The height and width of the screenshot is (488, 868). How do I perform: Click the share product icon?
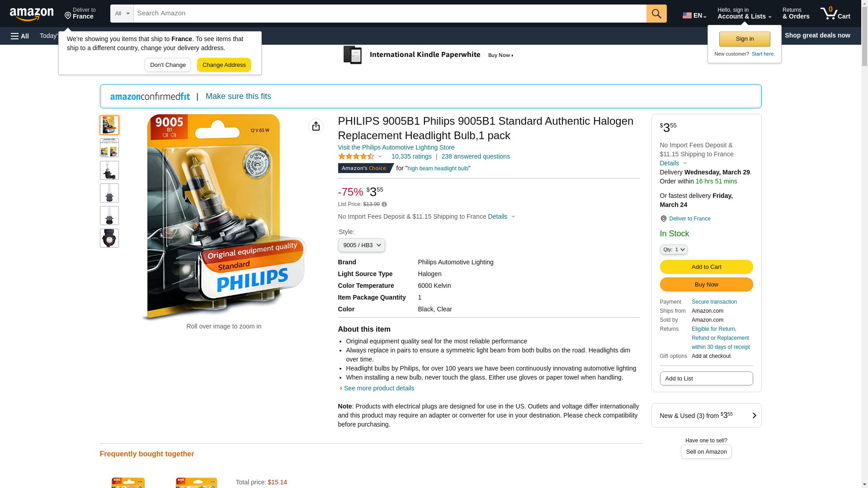[316, 126]
